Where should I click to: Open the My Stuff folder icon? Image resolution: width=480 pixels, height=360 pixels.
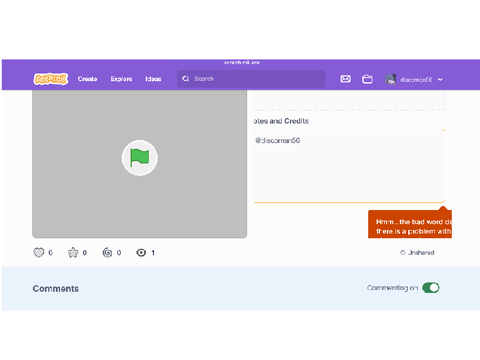tap(367, 79)
